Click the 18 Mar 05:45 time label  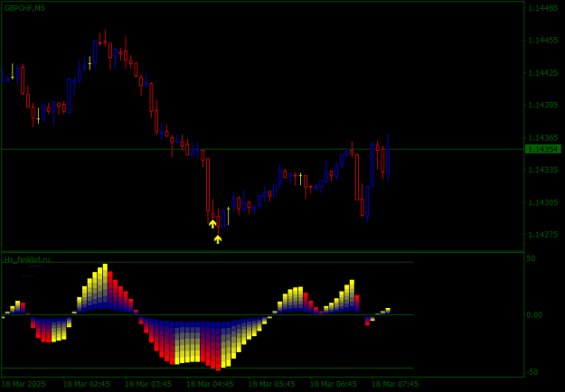click(272, 384)
